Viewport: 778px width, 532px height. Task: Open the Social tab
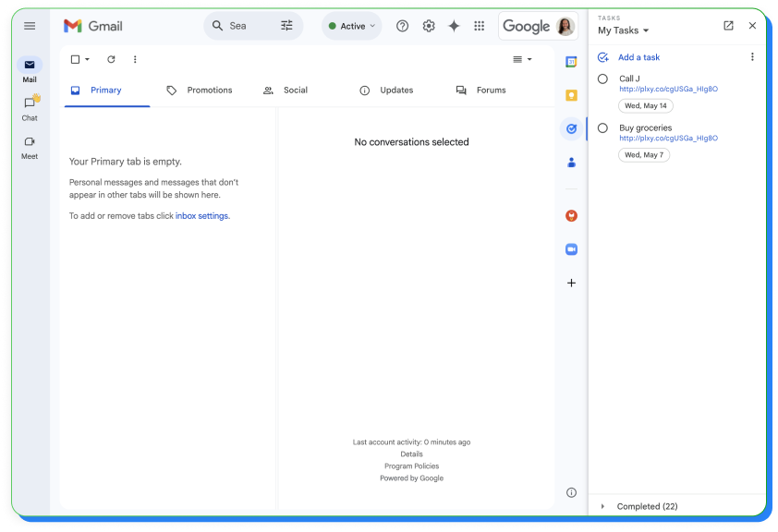(x=296, y=90)
